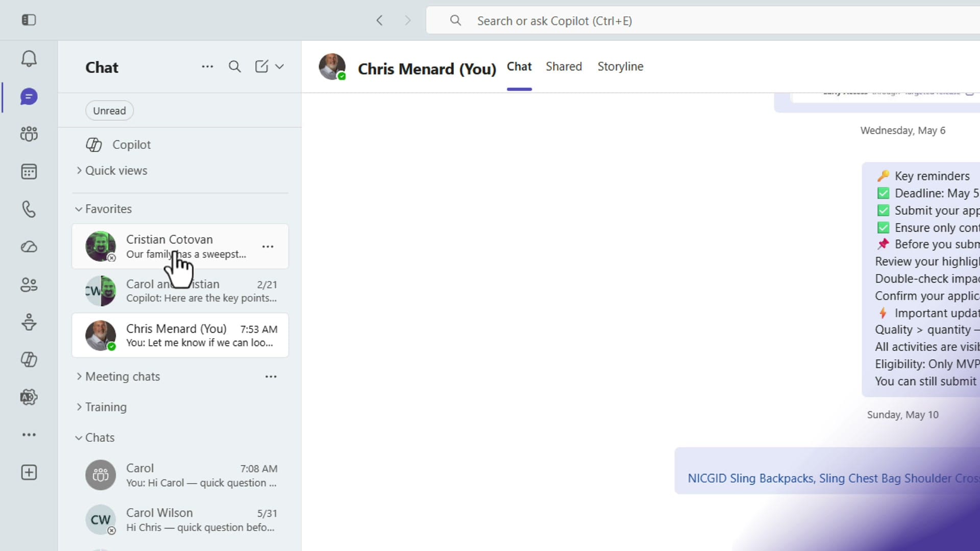Collapse the Chats section
Viewport: 980px width, 551px height.
[95, 438]
